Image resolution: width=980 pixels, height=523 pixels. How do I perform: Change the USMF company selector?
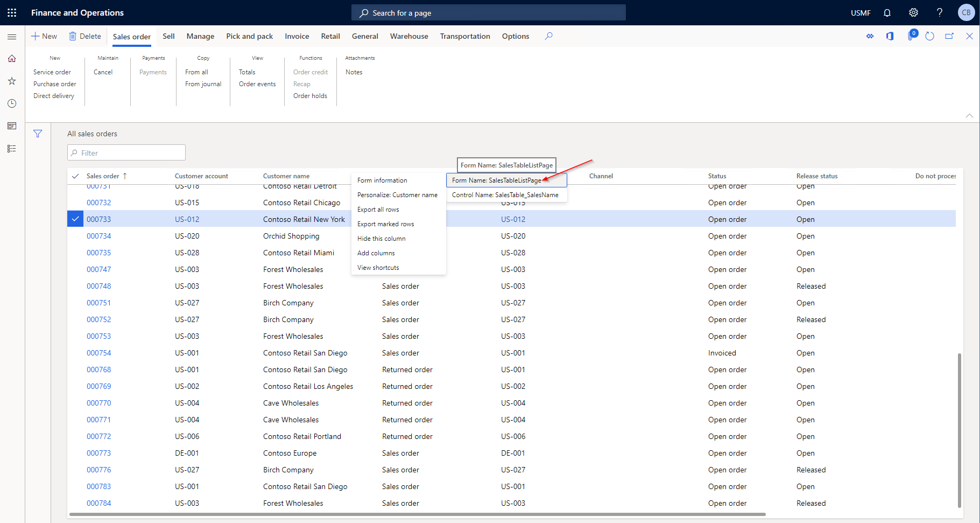tap(861, 13)
